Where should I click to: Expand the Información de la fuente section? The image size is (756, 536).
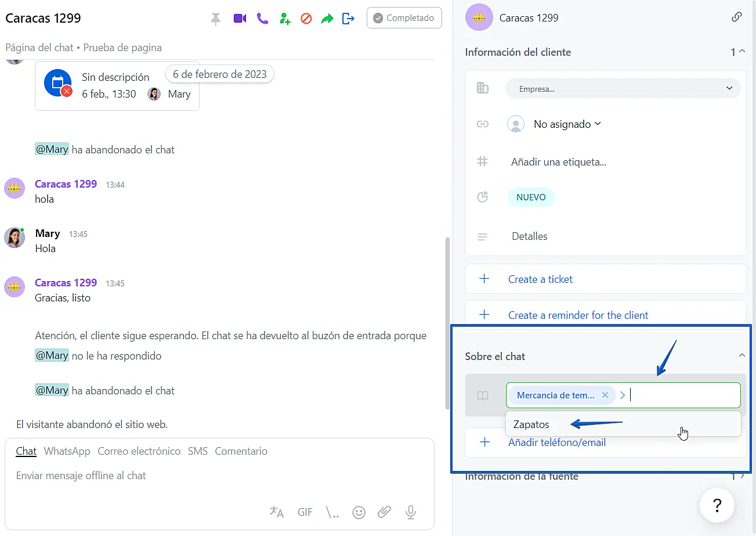742,476
